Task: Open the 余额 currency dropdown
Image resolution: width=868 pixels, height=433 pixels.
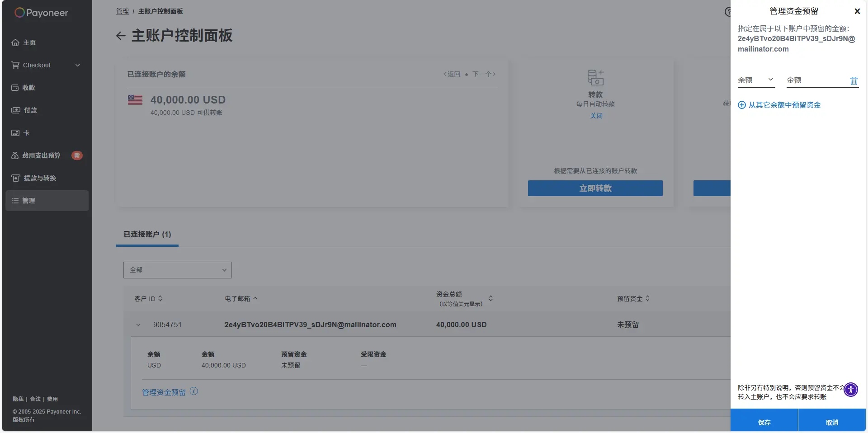Action: (756, 80)
